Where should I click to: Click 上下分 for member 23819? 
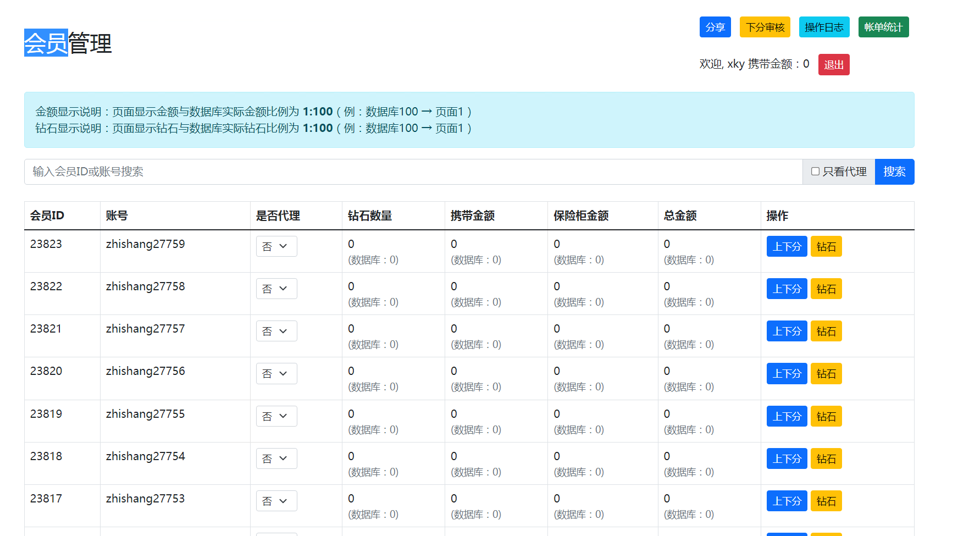pos(787,416)
